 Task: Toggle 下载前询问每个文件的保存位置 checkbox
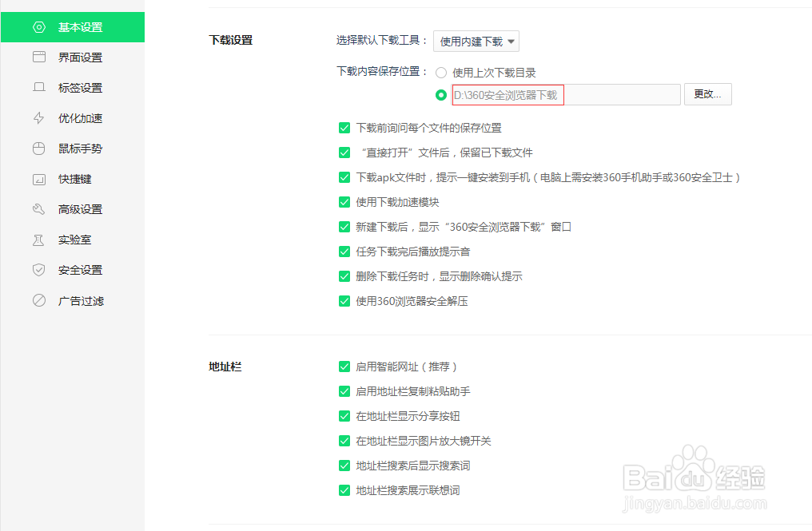tap(344, 128)
